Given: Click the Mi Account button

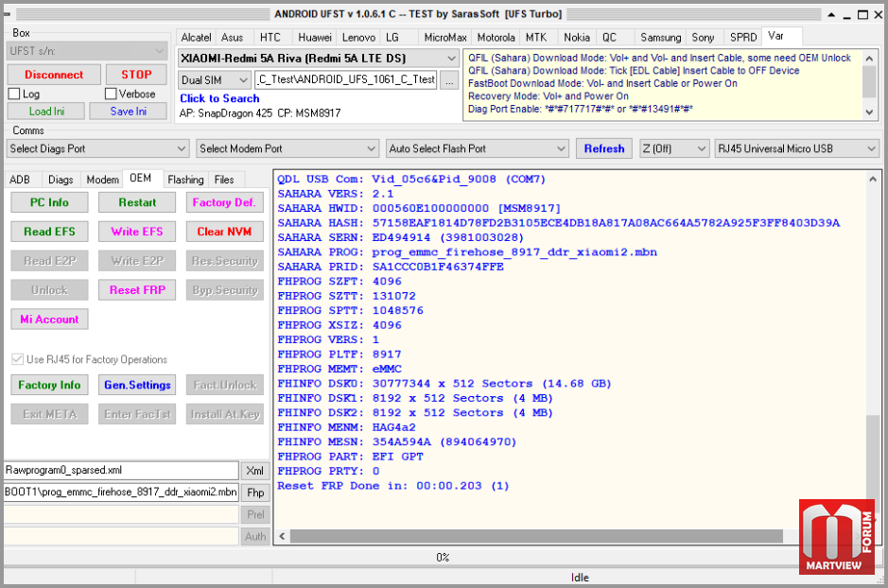Looking at the screenshot, I should [x=49, y=320].
